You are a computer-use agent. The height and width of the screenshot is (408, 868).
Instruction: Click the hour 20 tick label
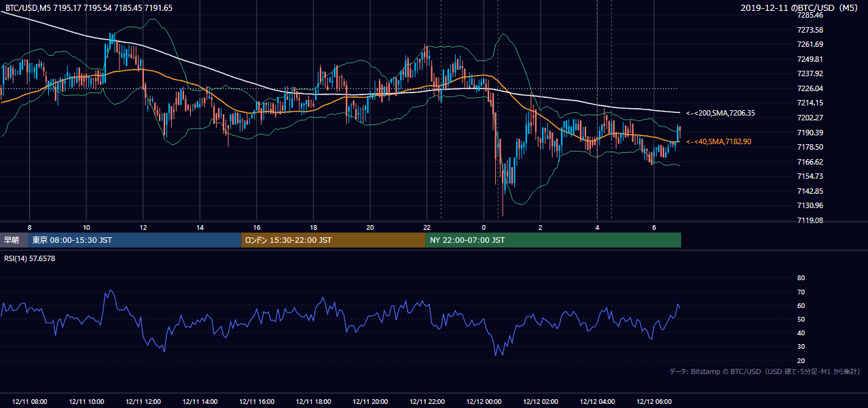click(369, 227)
